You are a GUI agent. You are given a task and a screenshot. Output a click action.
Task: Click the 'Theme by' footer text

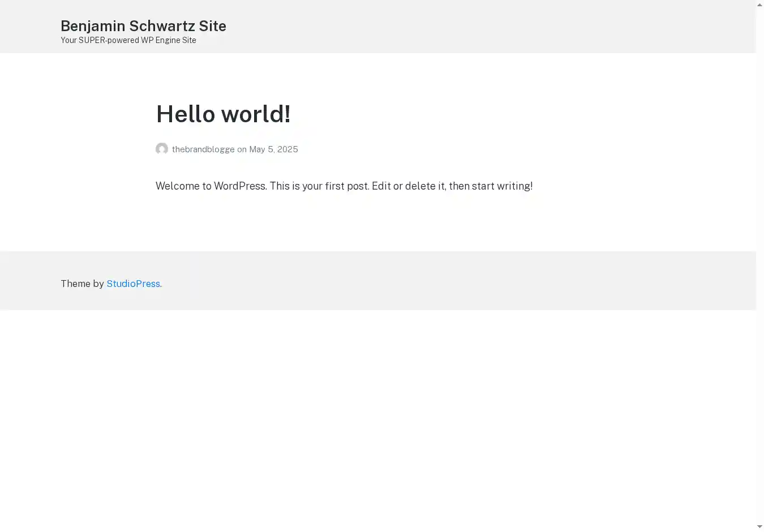(x=83, y=284)
